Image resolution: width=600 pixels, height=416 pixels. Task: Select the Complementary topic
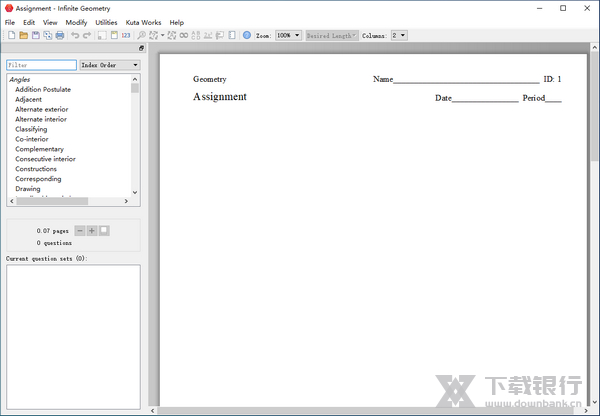39,149
